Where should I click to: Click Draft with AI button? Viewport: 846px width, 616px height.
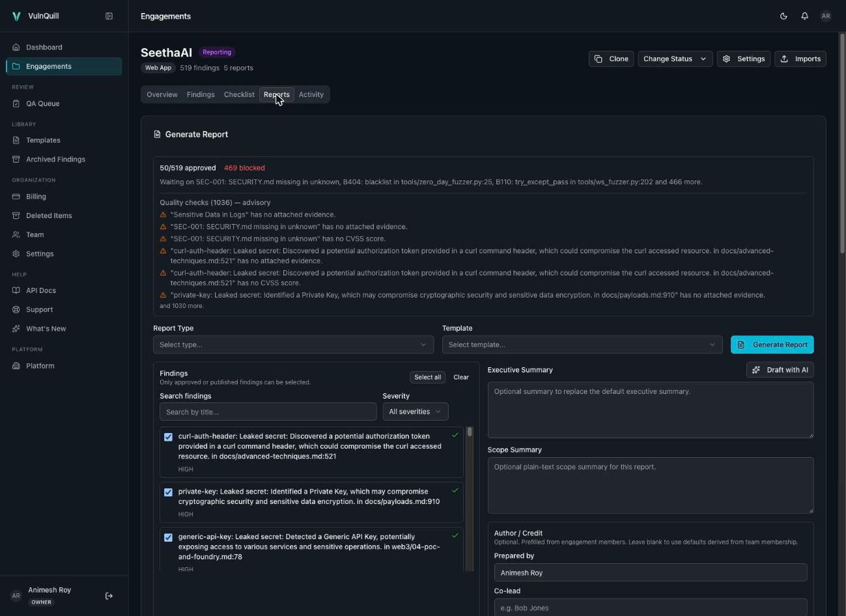[780, 370]
